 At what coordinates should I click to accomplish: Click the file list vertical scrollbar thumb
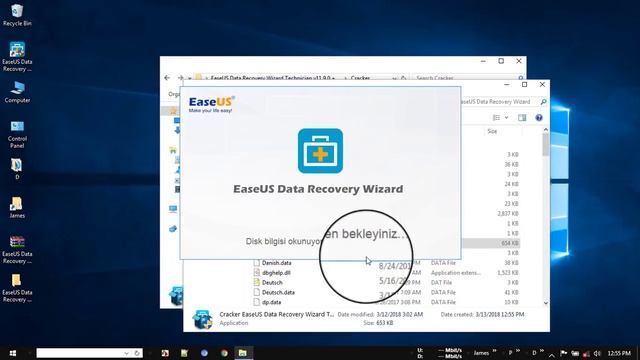[x=546, y=145]
